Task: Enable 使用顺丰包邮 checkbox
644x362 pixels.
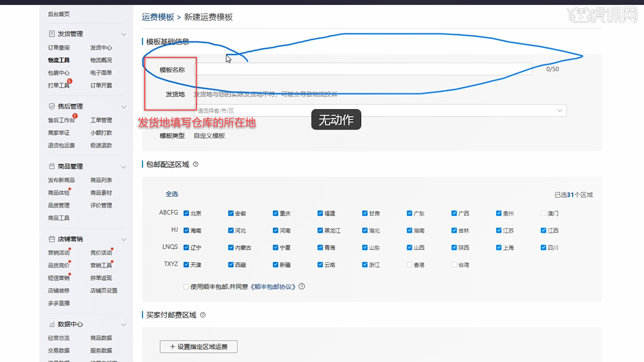Action: click(x=186, y=287)
